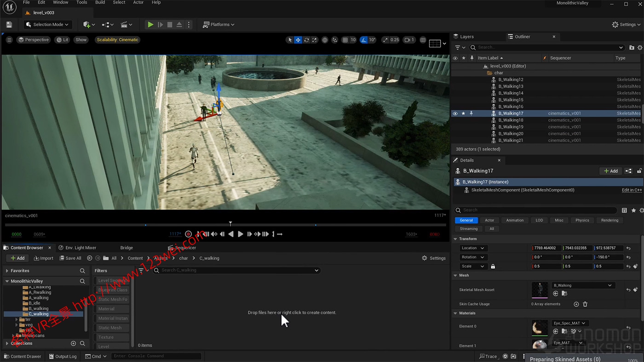Screen dimensions: 644x362
Task: Select the Rotate tool in the viewport toolbar
Action: point(305,40)
